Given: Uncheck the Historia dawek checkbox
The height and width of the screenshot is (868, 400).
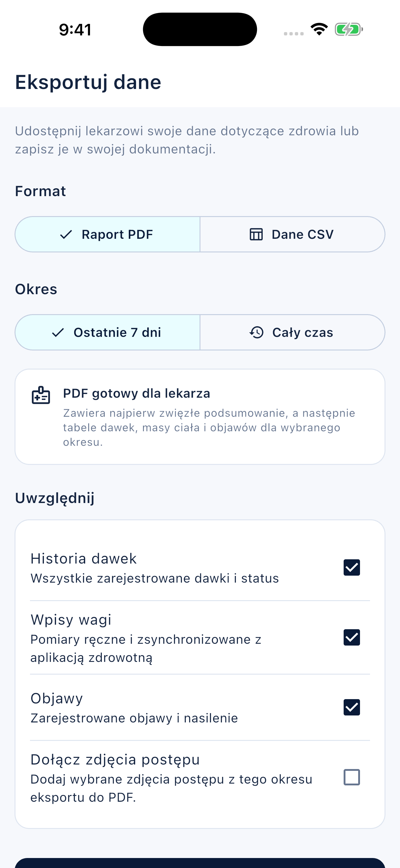Looking at the screenshot, I should click(352, 568).
